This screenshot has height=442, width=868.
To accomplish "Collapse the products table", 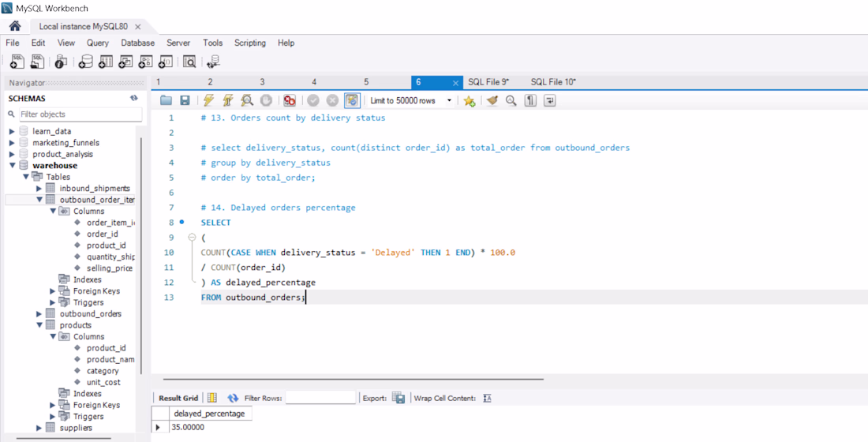I will click(x=39, y=325).
